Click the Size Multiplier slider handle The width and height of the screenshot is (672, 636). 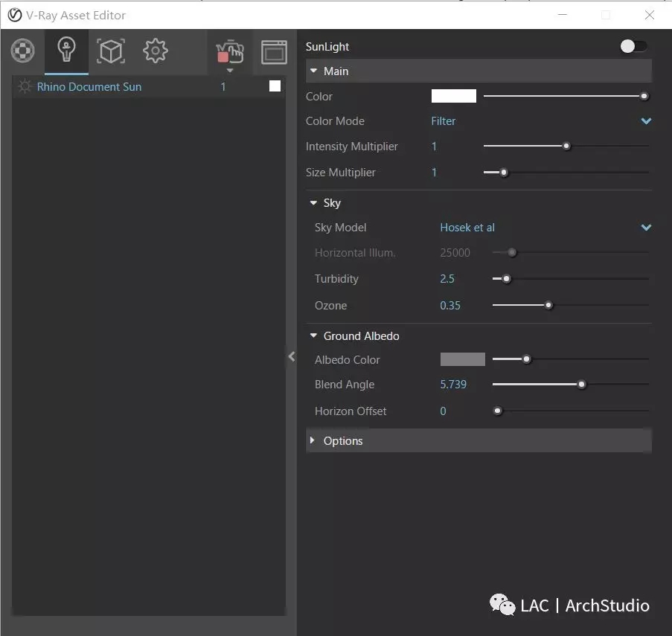[x=504, y=173]
